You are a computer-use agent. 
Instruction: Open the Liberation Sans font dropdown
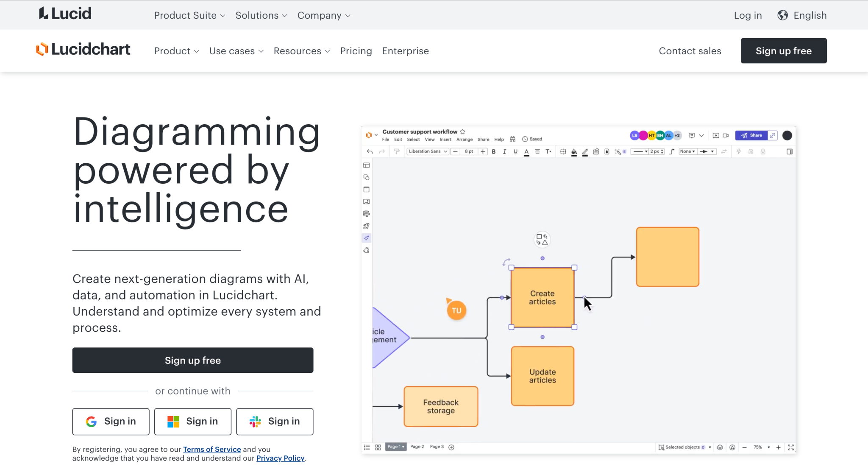pyautogui.click(x=427, y=151)
